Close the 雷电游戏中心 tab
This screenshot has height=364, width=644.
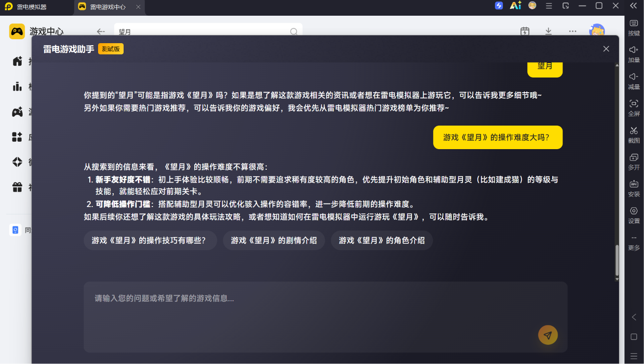[138, 7]
